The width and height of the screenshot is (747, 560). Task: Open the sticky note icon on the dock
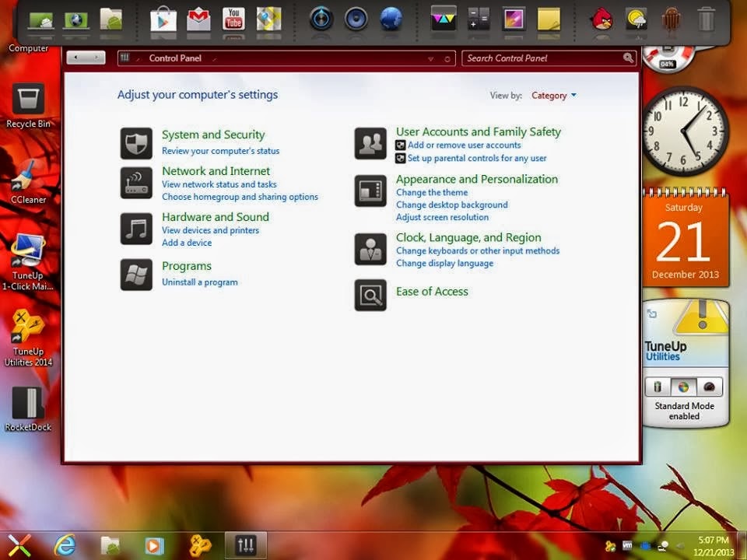point(547,20)
